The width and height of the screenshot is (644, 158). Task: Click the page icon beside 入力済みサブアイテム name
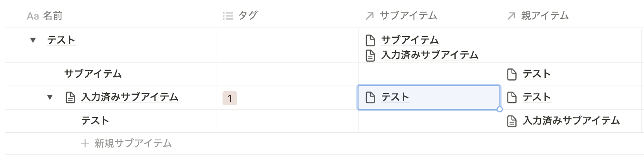click(70, 97)
